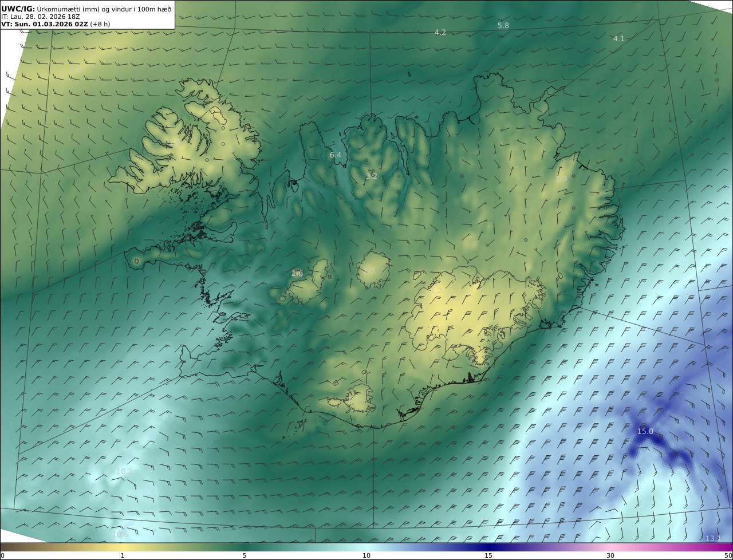Click the colorbar tick label 1
Image resolution: width=733 pixels, height=560 pixels.
tap(123, 555)
